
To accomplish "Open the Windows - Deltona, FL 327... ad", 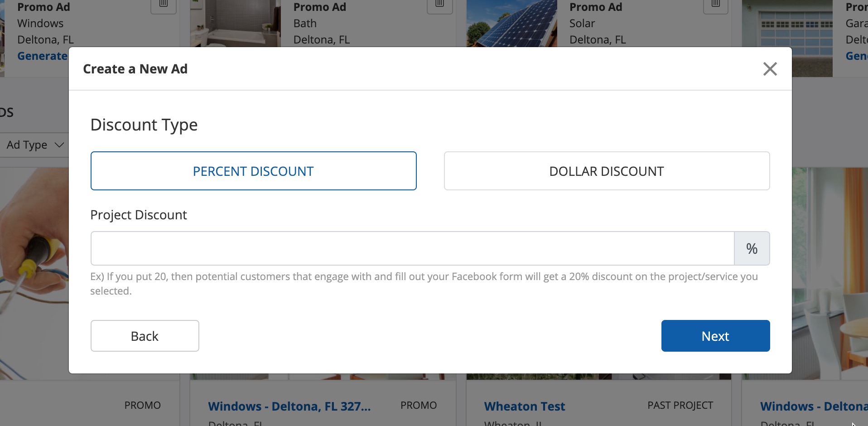I will click(x=289, y=406).
